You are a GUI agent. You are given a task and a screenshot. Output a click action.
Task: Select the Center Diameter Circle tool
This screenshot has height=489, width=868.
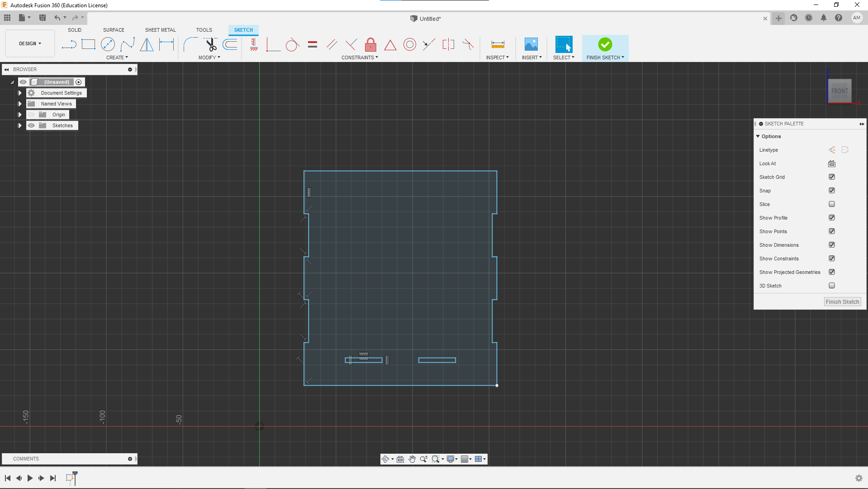[108, 44]
